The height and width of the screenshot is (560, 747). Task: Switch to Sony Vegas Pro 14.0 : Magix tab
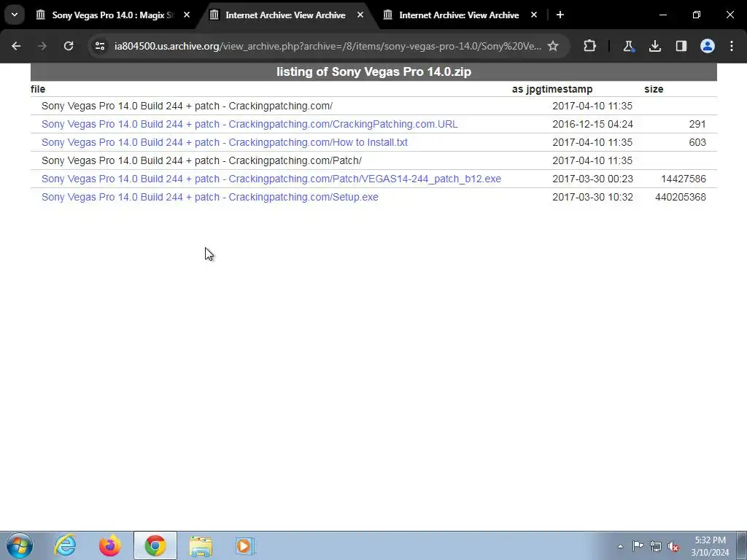pos(112,15)
